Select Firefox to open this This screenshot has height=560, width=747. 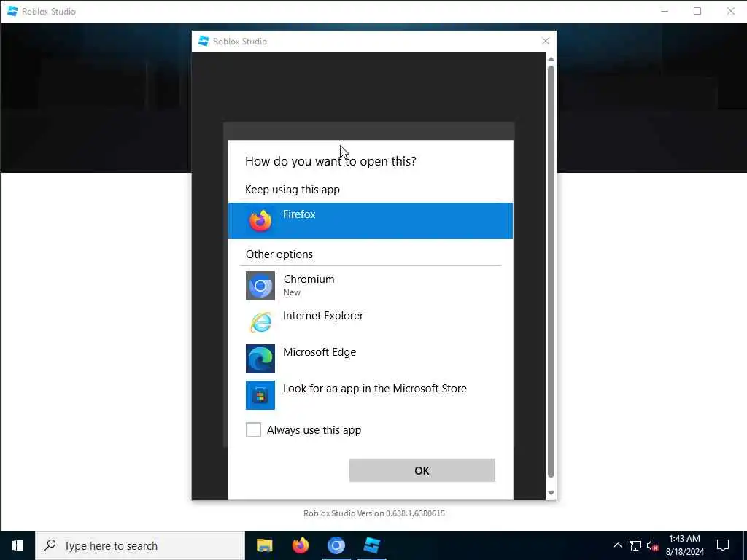[x=370, y=221]
